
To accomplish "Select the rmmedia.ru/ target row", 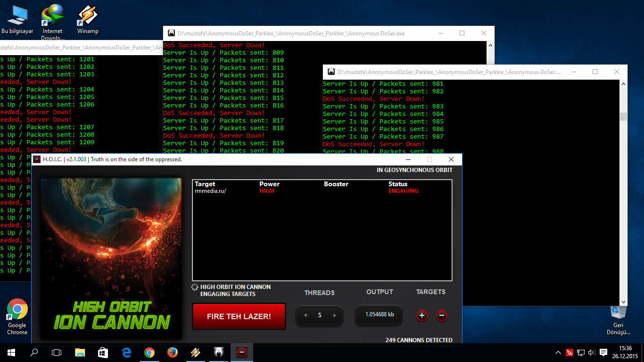I will click(x=322, y=191).
